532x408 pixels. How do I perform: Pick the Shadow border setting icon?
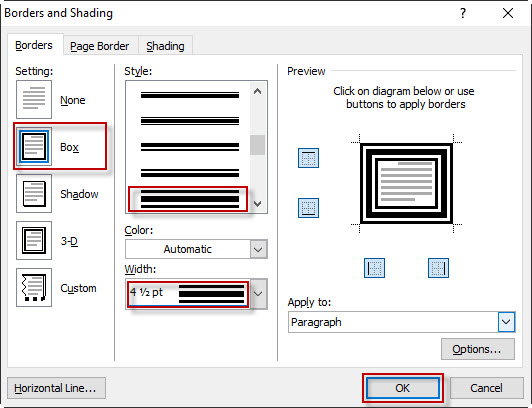click(x=34, y=194)
